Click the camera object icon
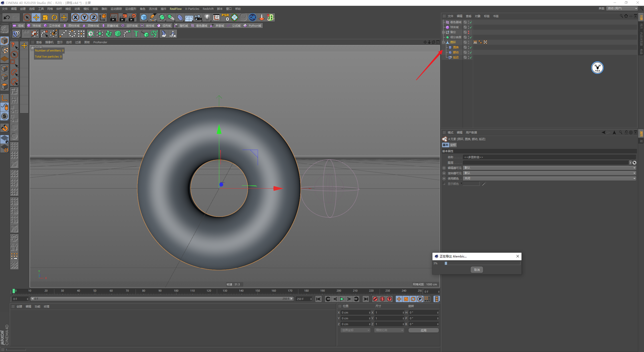Screen dimensions: 644x352 198,17
